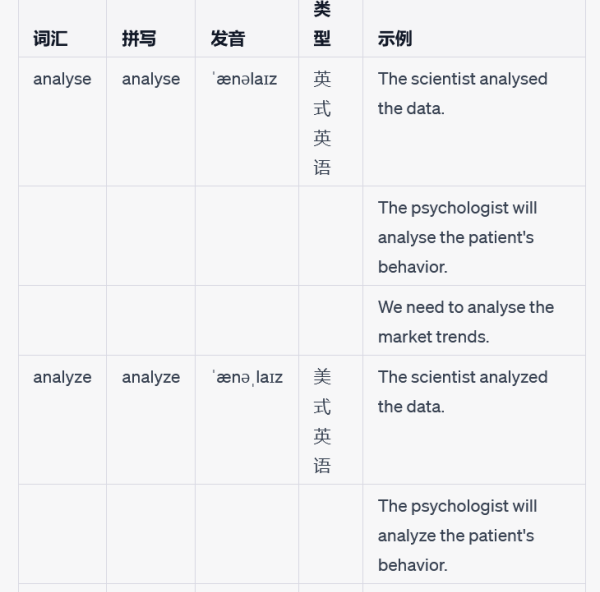The width and height of the screenshot is (600, 592).
Task: Click the word analyze in the 词汇 column
Action: point(62,377)
